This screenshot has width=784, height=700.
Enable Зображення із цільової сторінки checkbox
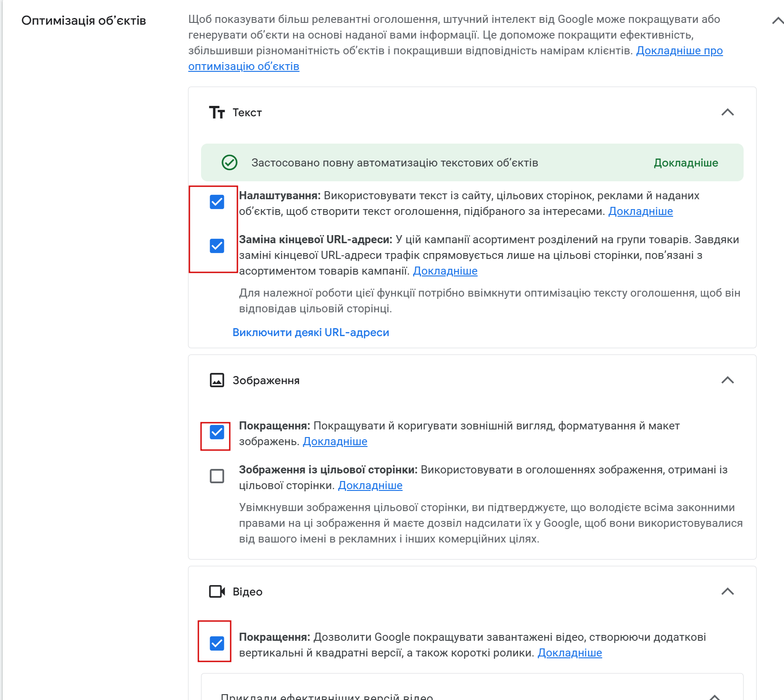coord(217,476)
